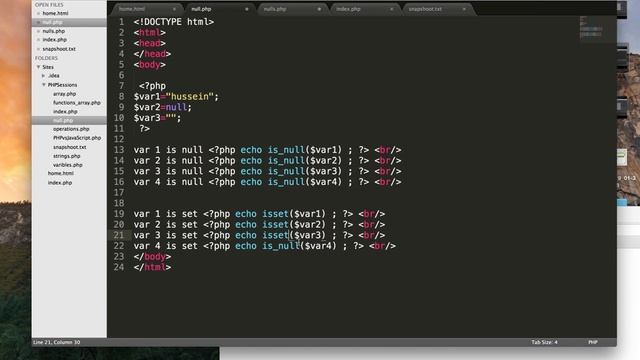Expand the .idea folder
Viewport: 640px width, 360px height.
43,76
